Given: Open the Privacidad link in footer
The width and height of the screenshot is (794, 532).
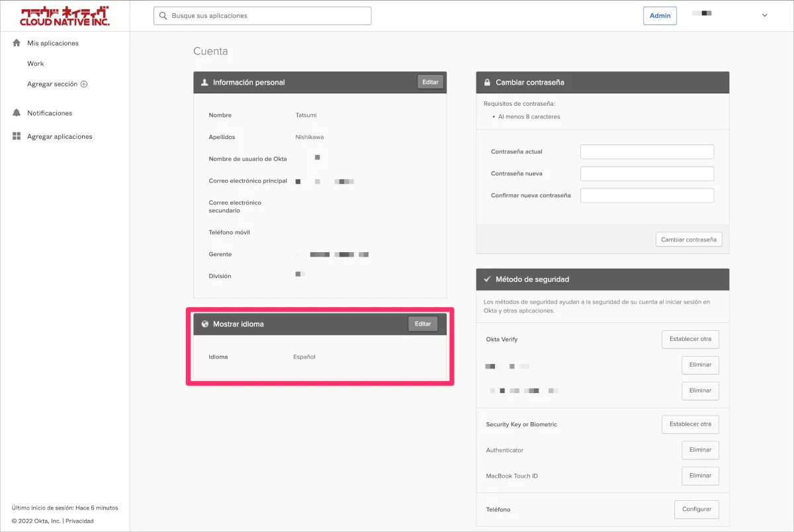Looking at the screenshot, I should 79,521.
